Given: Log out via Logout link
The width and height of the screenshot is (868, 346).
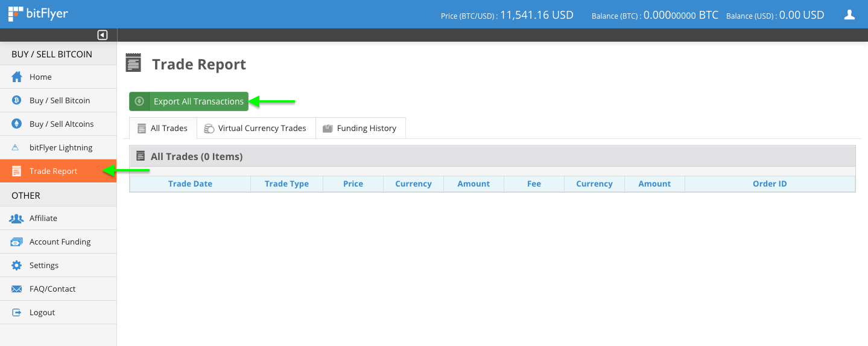Looking at the screenshot, I should point(58,312).
